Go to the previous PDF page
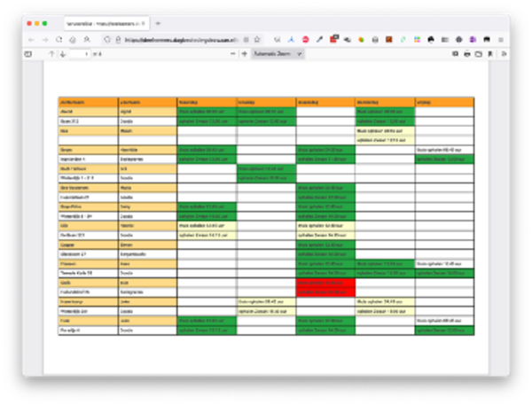The width and height of the screenshot is (532, 405). [51, 54]
